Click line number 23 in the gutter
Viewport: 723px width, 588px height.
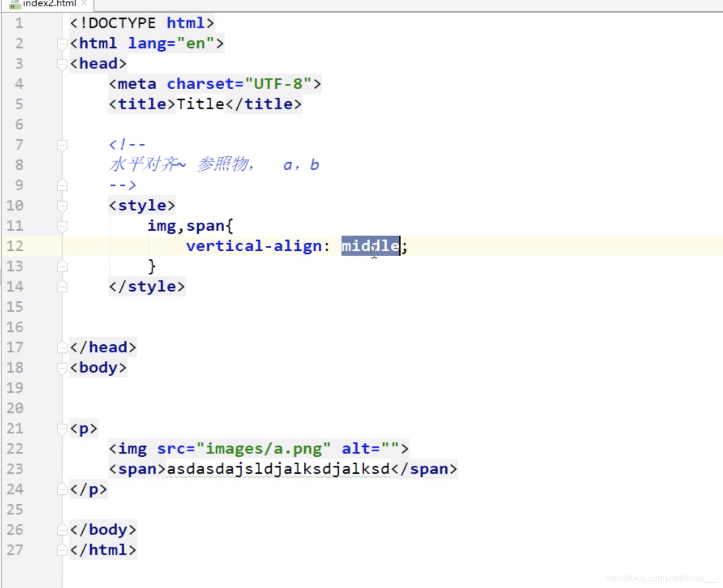click(x=15, y=469)
